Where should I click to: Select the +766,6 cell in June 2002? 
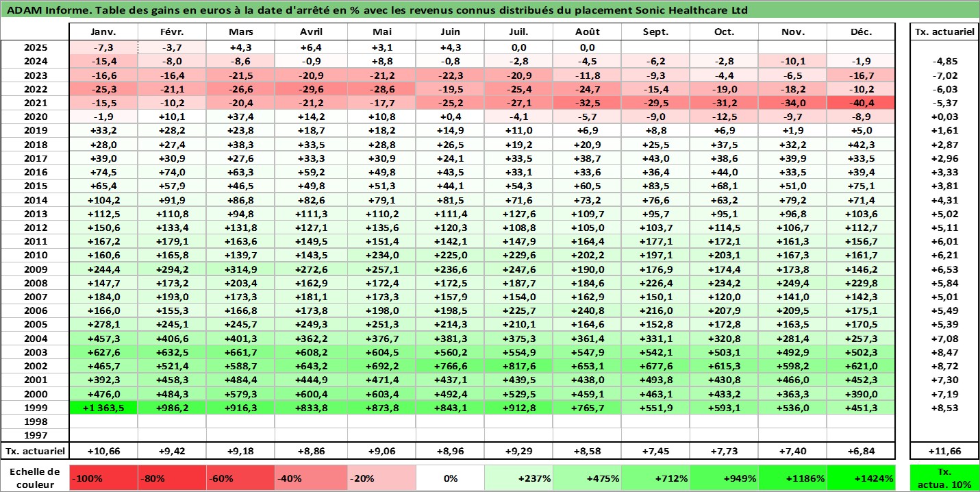tap(449, 366)
